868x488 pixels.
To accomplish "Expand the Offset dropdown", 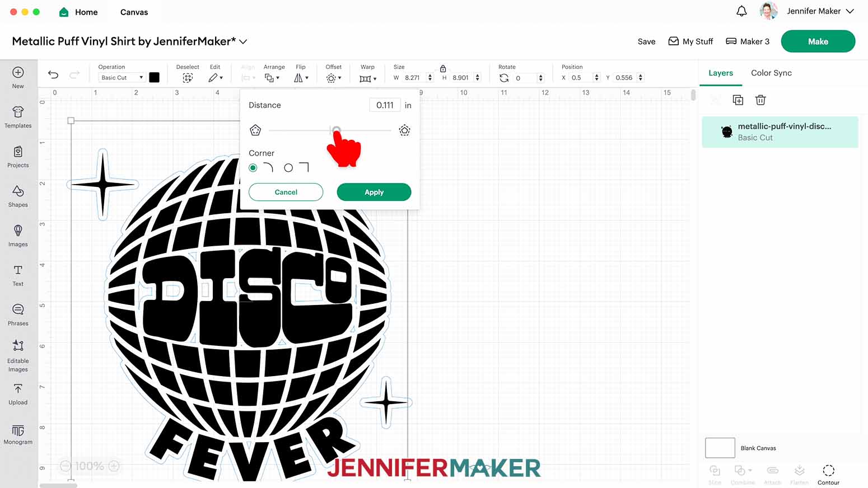I will [x=334, y=78].
